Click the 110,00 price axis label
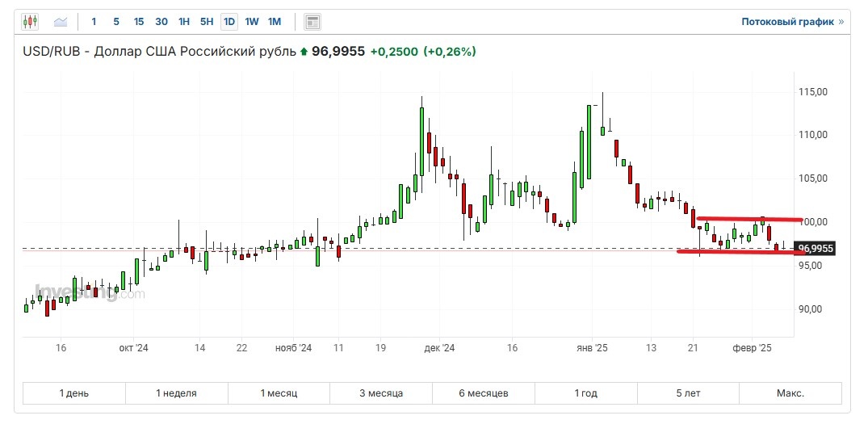 pyautogui.click(x=812, y=135)
